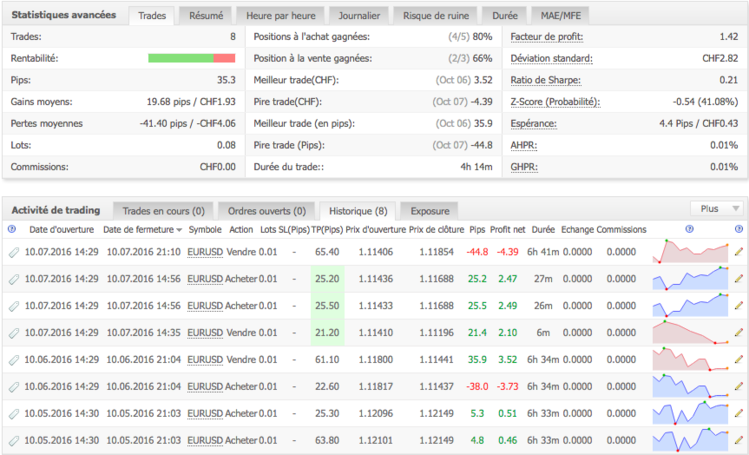This screenshot has height=455, width=749.
Task: Click help icon left of Date d'ouverture
Action: 12,229
